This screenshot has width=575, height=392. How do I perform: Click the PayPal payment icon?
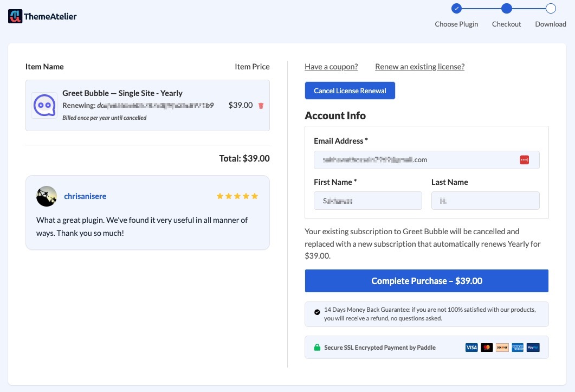(533, 348)
